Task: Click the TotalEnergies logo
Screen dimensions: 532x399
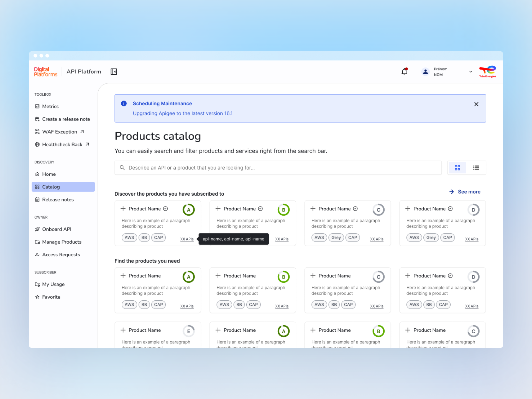Action: [487, 72]
